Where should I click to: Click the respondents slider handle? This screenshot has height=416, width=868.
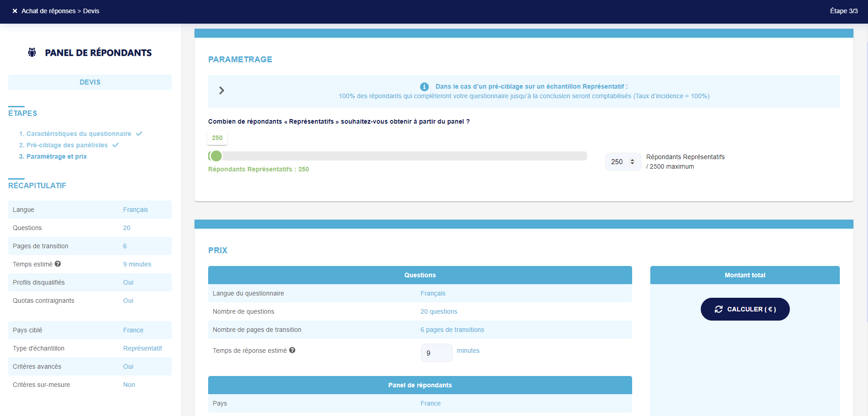point(216,155)
